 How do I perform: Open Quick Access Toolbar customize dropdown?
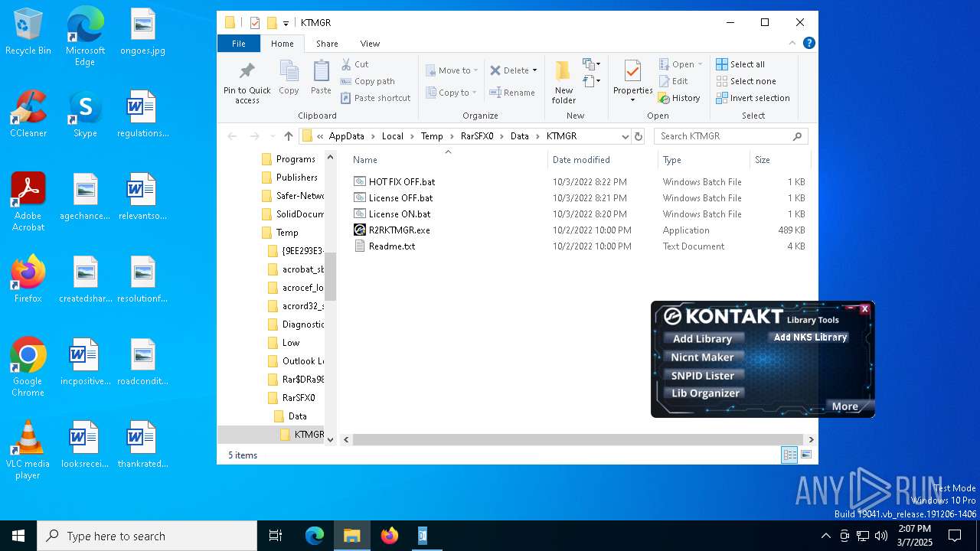pyautogui.click(x=286, y=23)
